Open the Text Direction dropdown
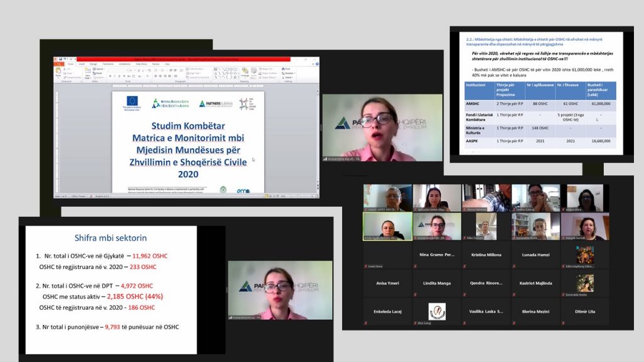 [x=195, y=69]
